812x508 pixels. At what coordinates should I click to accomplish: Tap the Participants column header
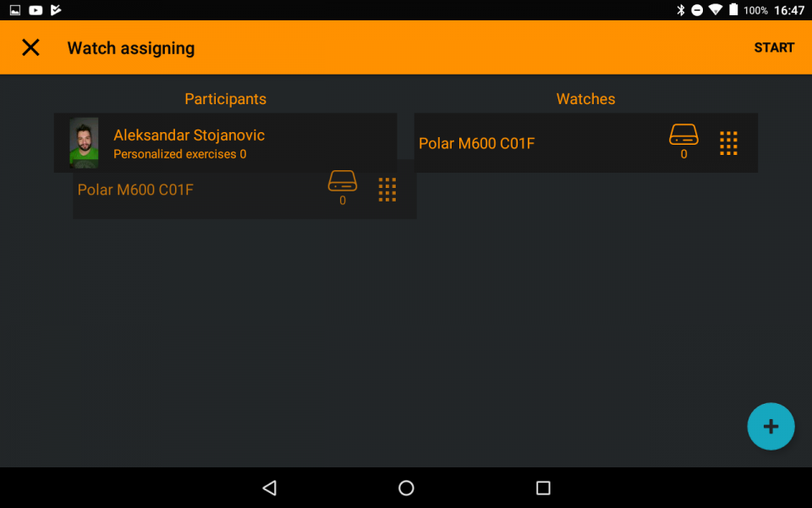tap(225, 99)
